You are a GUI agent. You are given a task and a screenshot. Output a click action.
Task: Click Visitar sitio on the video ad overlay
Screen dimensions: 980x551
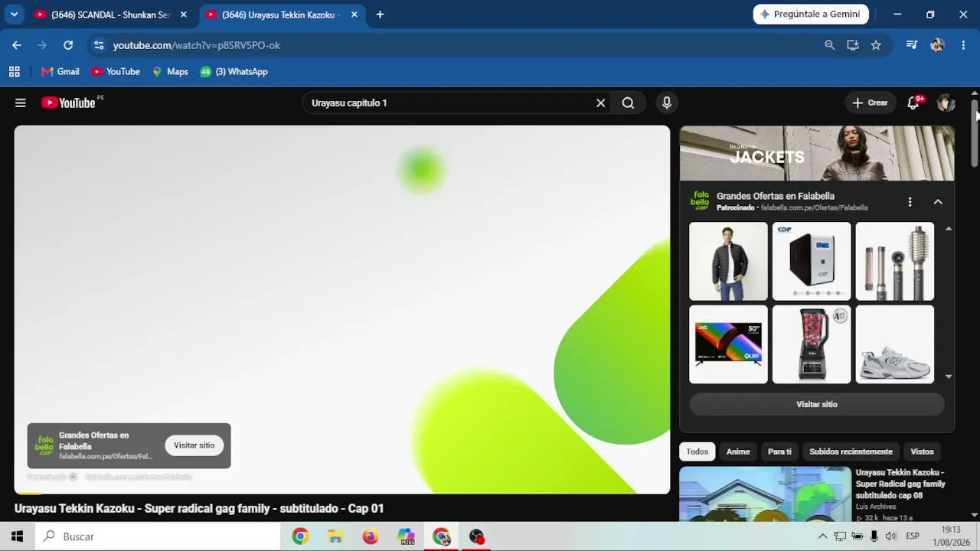tap(194, 445)
